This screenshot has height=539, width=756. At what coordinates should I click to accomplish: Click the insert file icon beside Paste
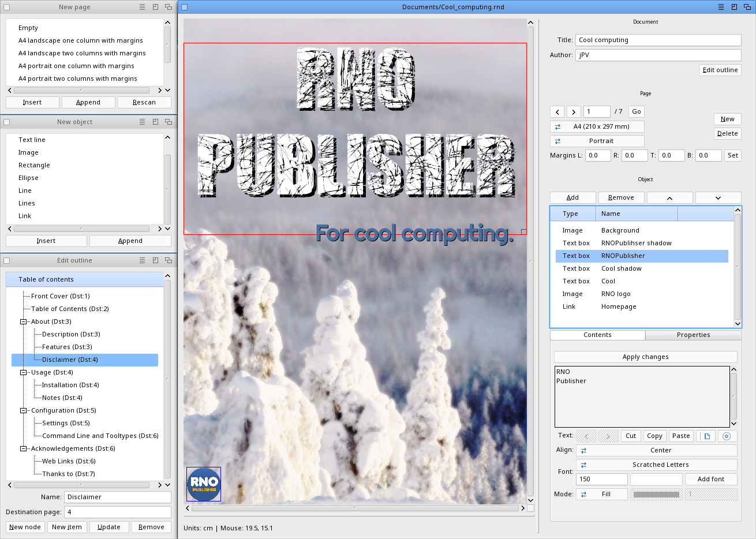(x=706, y=436)
